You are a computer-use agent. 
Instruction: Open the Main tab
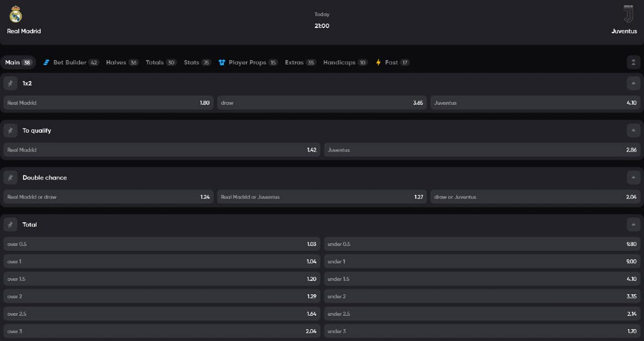pyautogui.click(x=18, y=62)
